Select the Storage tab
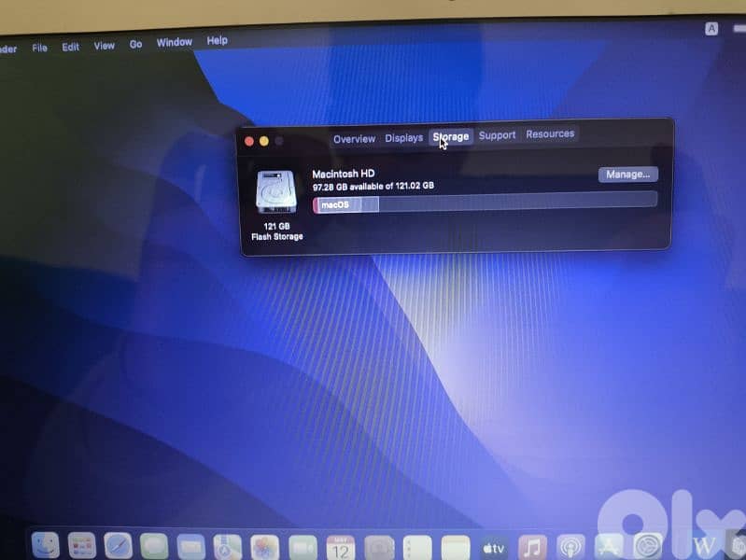Viewport: 746px width, 560px height. tap(451, 136)
